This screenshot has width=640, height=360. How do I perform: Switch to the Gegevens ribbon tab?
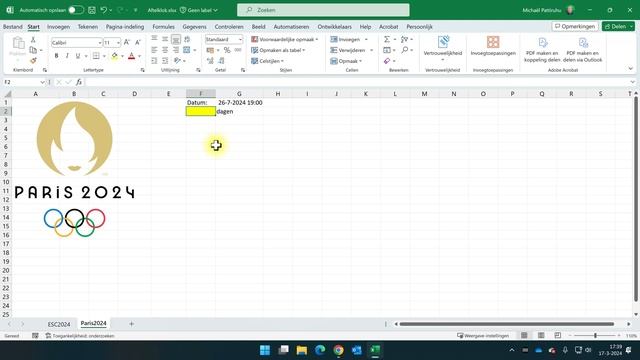pos(194,27)
